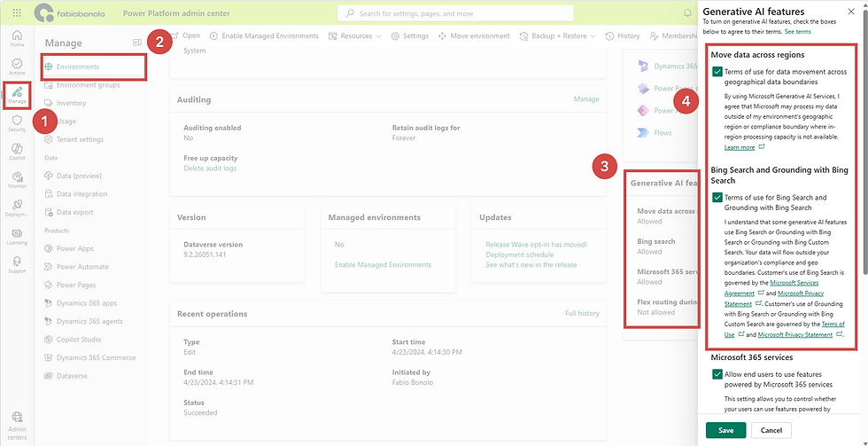Open Tenant settings page
This screenshot has width=868, height=446.
[x=80, y=139]
